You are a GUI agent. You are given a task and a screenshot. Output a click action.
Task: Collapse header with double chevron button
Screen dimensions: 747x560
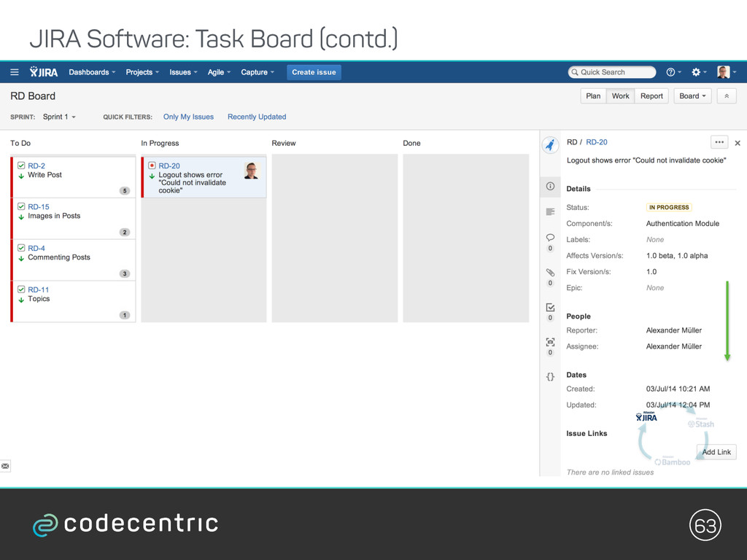pyautogui.click(x=727, y=96)
